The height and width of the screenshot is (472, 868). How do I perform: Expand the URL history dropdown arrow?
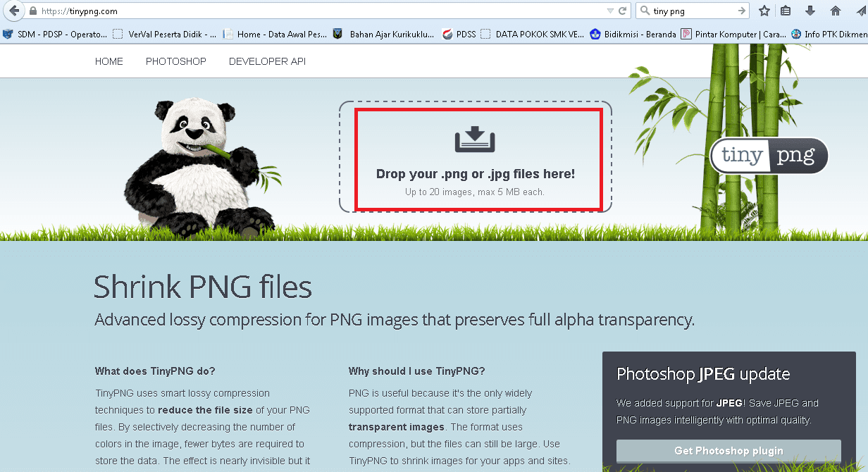(610, 11)
